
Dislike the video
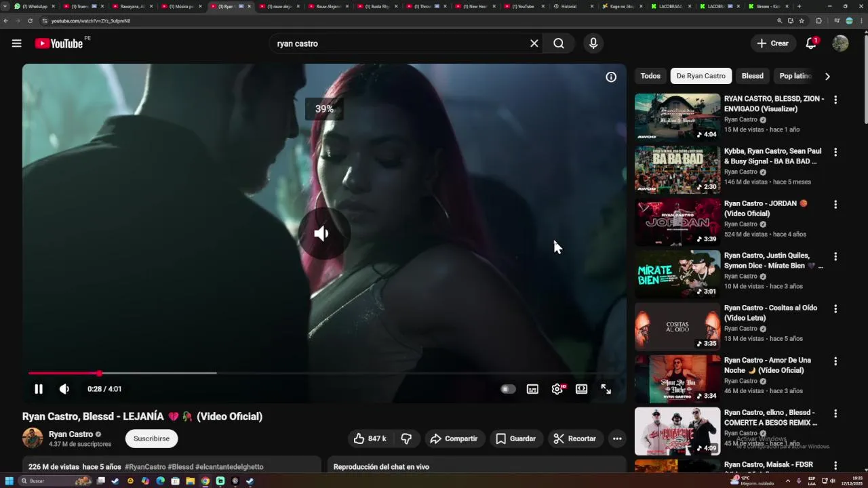click(x=406, y=439)
